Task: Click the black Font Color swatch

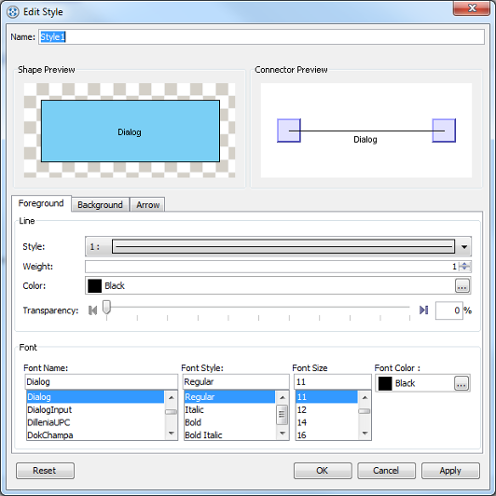Action: point(385,384)
